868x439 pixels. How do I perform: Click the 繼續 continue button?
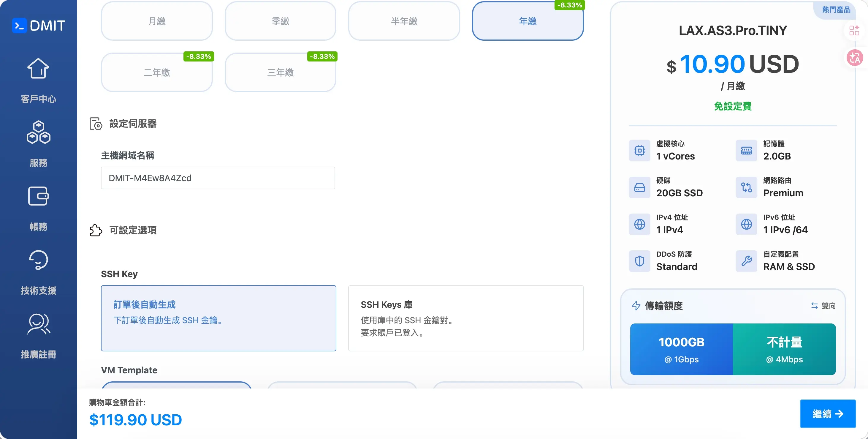[828, 414]
